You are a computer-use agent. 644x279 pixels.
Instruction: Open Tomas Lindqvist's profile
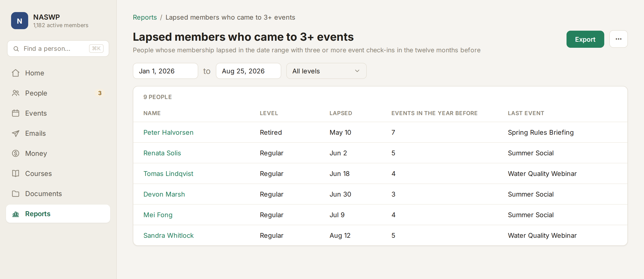168,174
